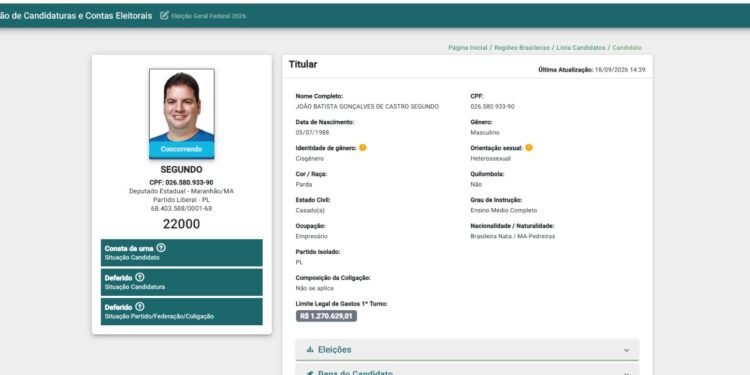The height and width of the screenshot is (375, 750).
Task: Click the R$ 1.270.629,01 spending limit badge
Action: pos(326,316)
